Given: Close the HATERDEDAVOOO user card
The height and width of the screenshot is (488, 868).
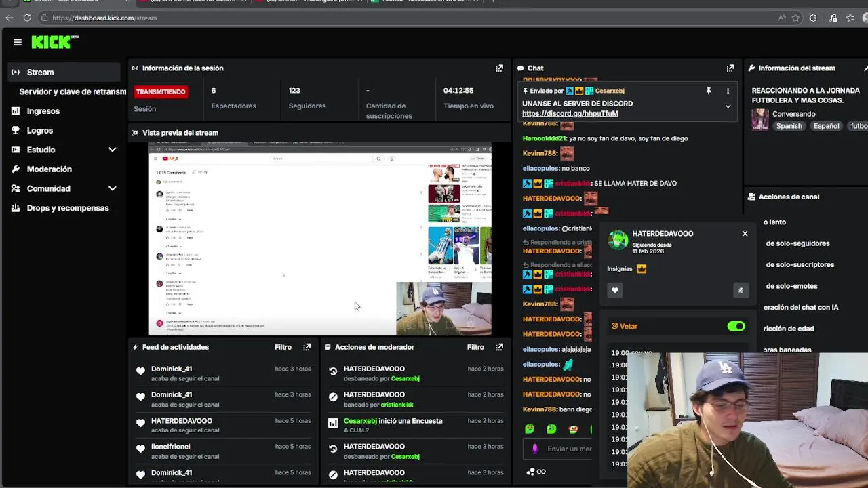Looking at the screenshot, I should click(745, 233).
